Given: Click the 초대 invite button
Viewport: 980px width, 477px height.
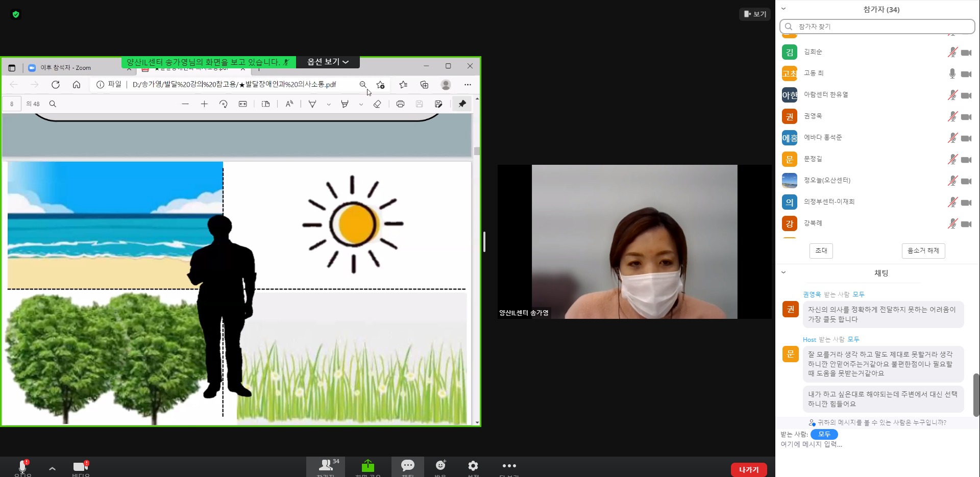Looking at the screenshot, I should 821,250.
